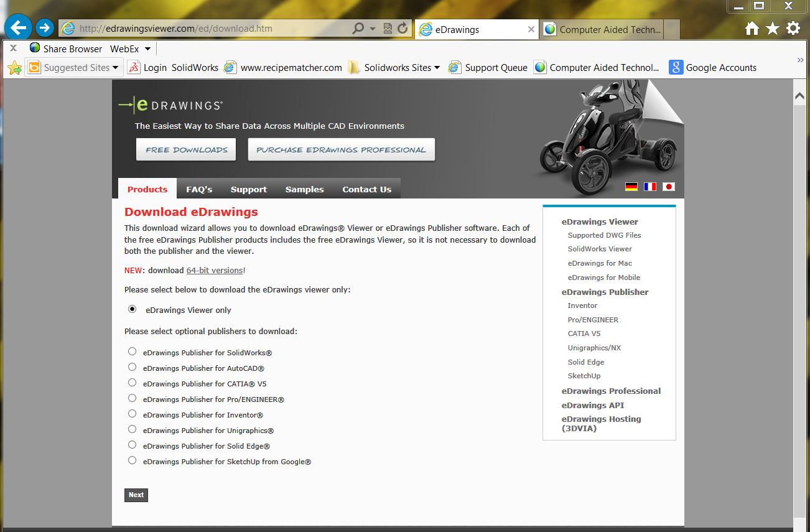Close the eDrawings browser tab

tap(531, 29)
